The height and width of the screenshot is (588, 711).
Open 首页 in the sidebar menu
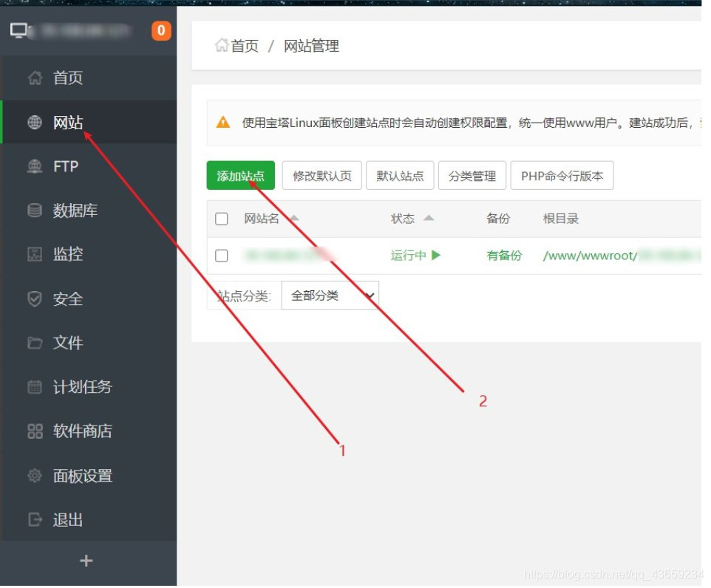tap(89, 78)
